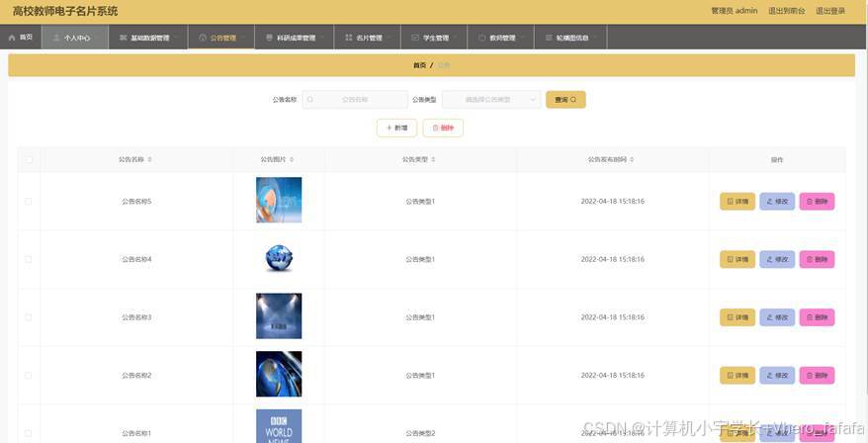Click the 公告名称2 name cell
This screenshot has width=868, height=443.
136,376
